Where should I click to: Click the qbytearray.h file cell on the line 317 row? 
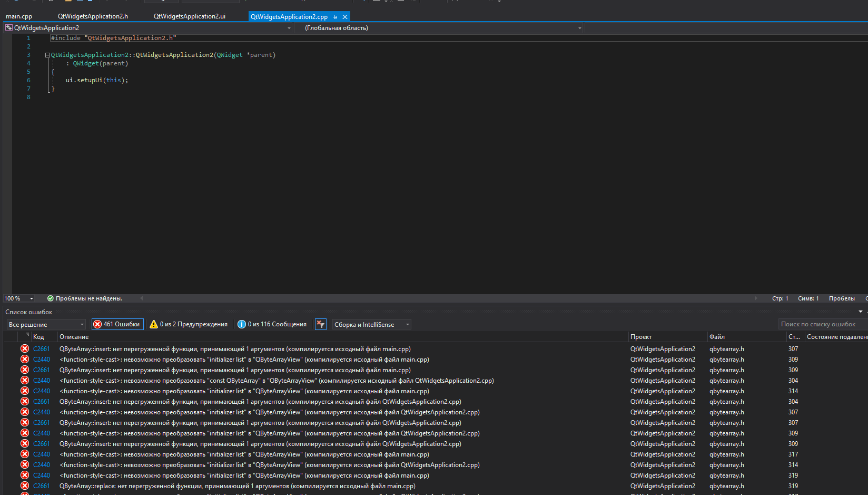coord(727,454)
